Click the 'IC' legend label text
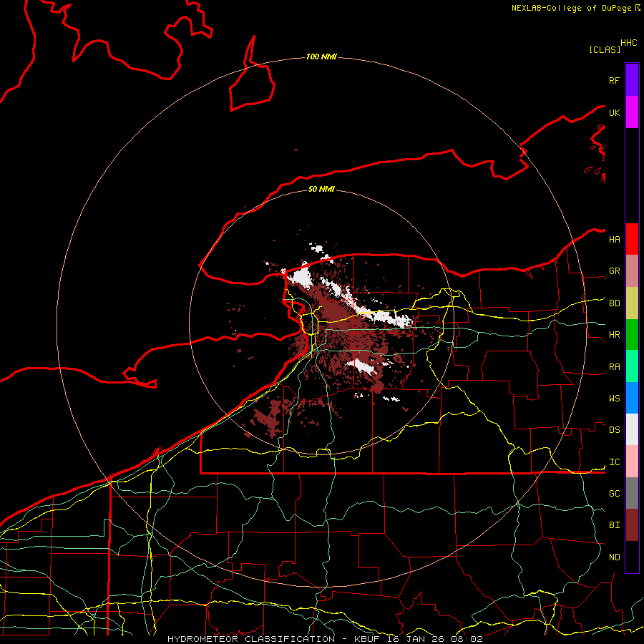 click(x=614, y=462)
